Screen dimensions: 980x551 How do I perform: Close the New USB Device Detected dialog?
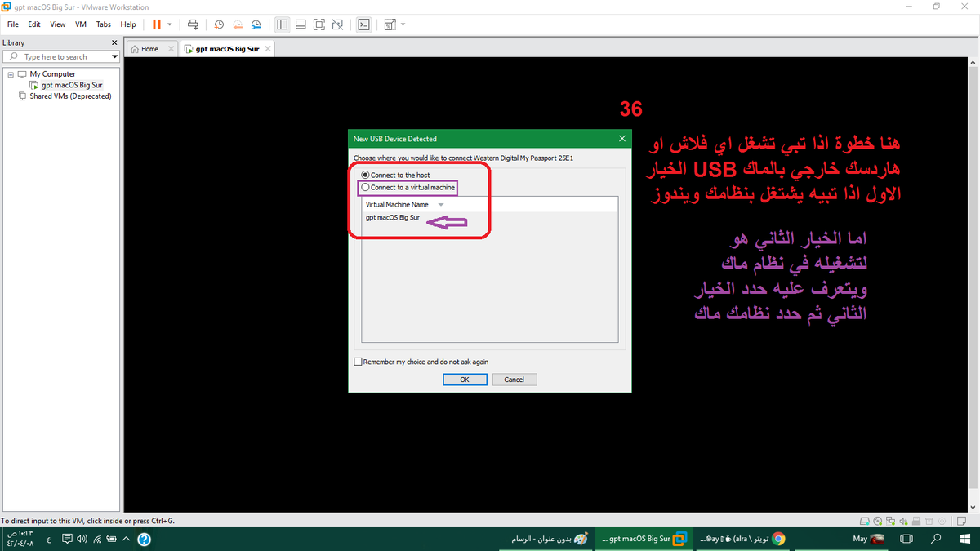[x=622, y=138]
